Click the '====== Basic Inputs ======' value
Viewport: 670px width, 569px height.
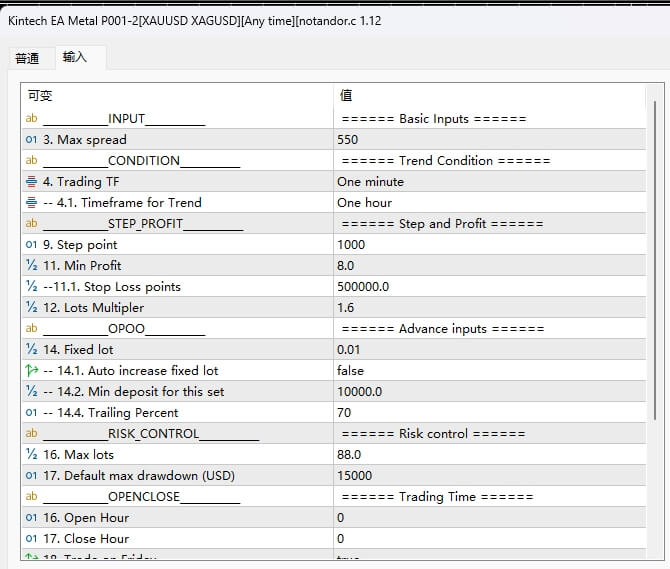434,118
